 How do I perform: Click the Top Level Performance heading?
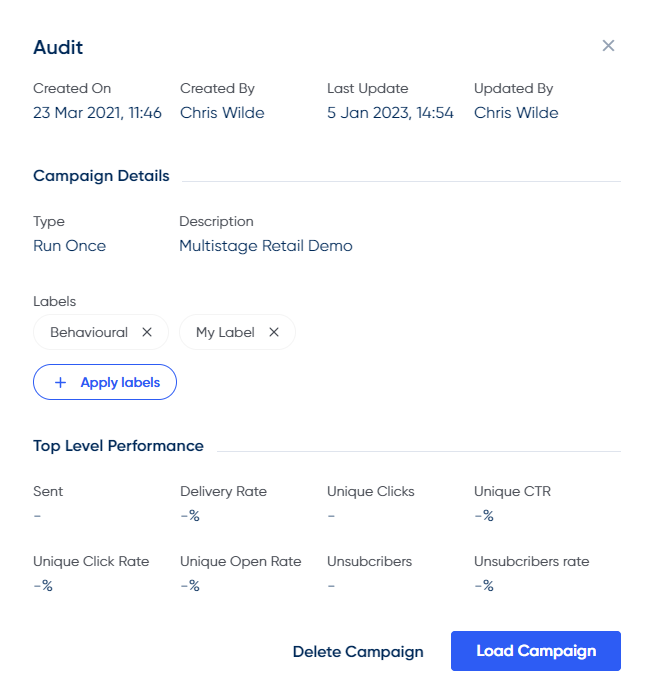click(118, 446)
